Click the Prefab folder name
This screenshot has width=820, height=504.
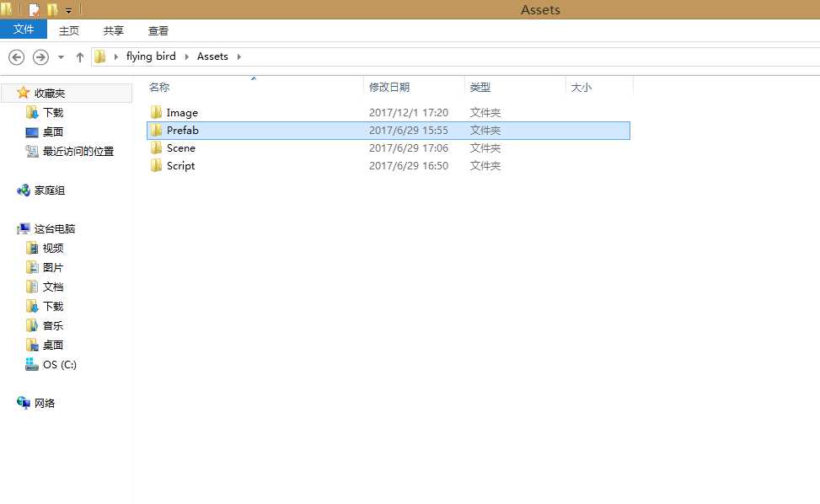point(183,130)
